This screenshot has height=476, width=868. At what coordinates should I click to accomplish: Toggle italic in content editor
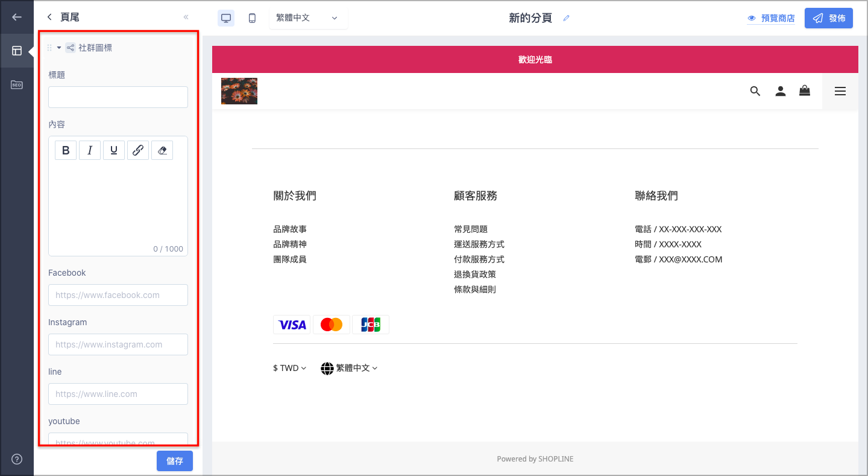click(x=90, y=150)
